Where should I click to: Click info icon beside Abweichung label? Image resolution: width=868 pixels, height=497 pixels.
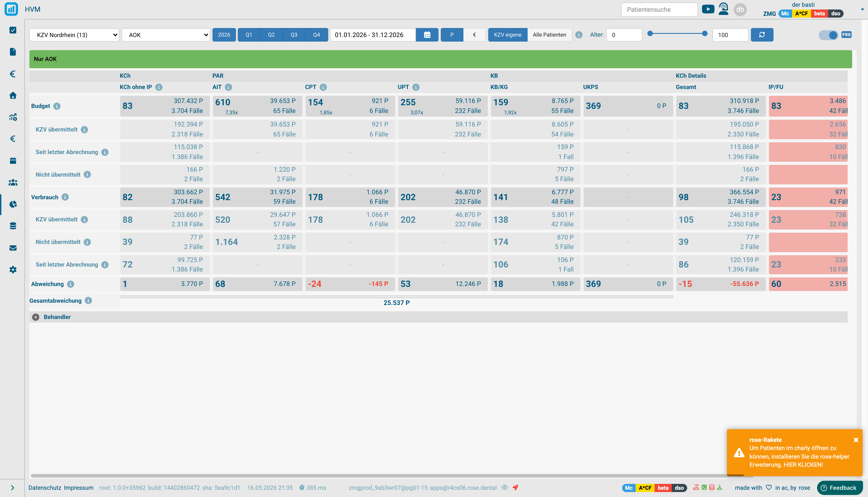coord(70,284)
